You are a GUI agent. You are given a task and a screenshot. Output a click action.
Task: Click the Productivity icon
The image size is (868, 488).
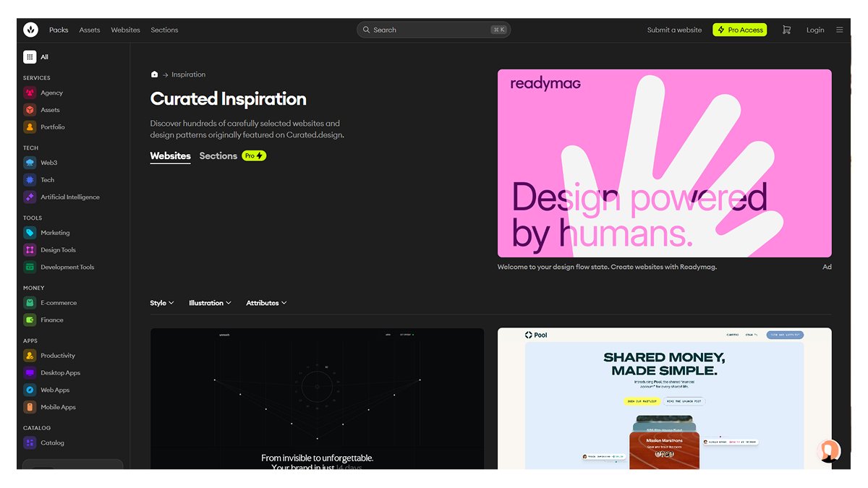pos(30,356)
